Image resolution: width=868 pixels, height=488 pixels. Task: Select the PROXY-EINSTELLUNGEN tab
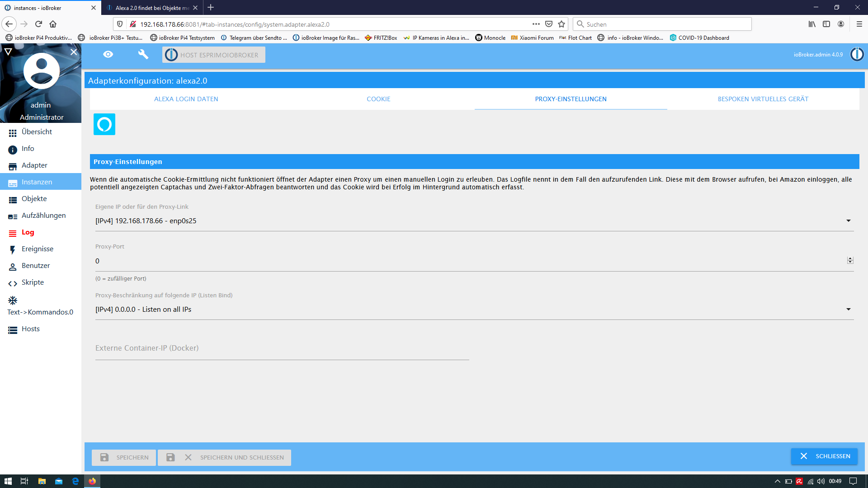(571, 99)
